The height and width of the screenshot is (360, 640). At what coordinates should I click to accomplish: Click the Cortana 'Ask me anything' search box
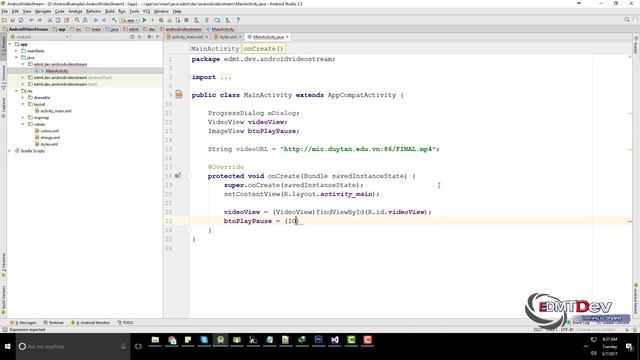pos(73,347)
